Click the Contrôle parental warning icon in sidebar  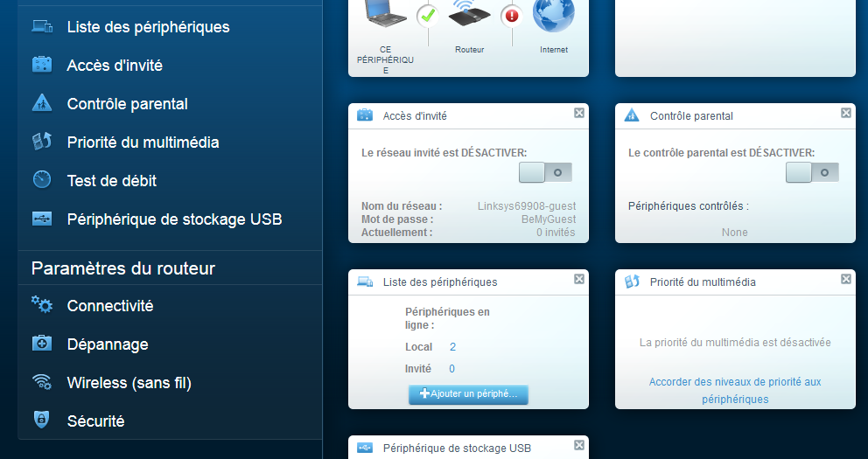tap(42, 103)
